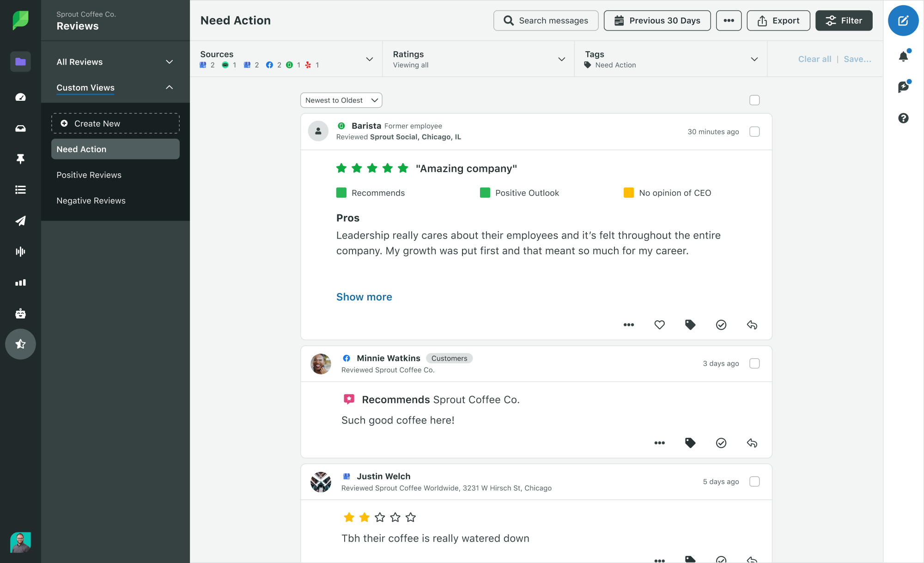Open the Newest to Oldest sort dropdown
This screenshot has height=563, width=924.
pyautogui.click(x=340, y=100)
